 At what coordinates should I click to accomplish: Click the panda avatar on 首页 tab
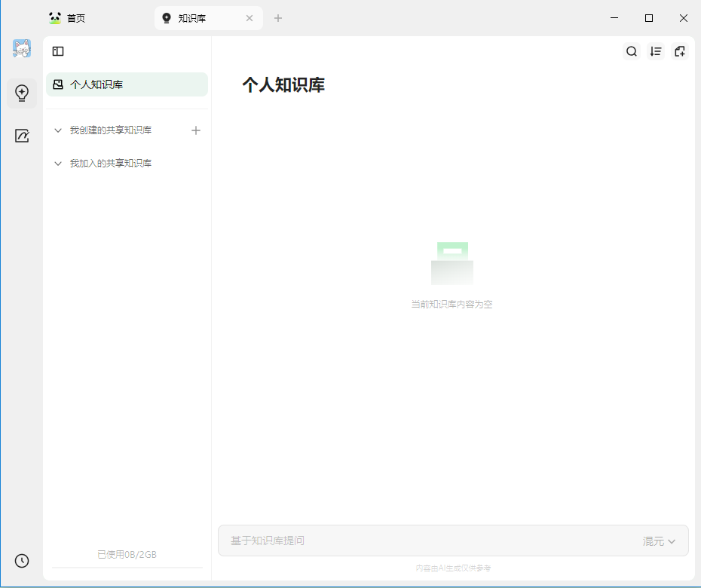(x=54, y=17)
